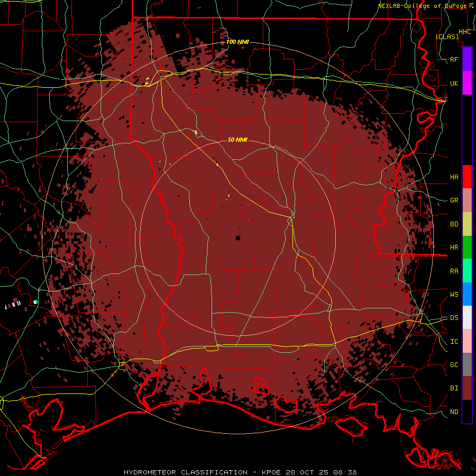
Task: Click the UK legend label
Action: (x=454, y=83)
